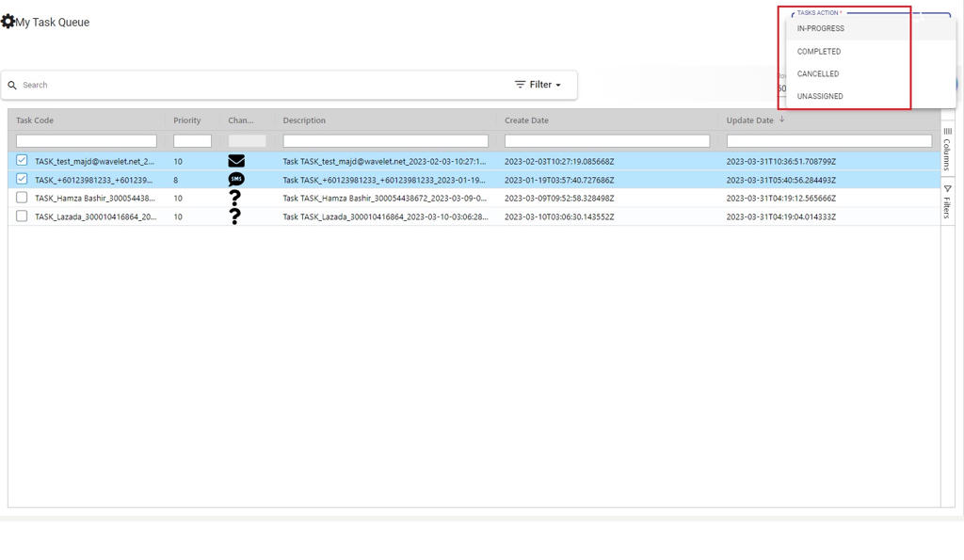Uncheck the TASK_test_majd row checkbox
964x560 pixels.
(x=22, y=161)
